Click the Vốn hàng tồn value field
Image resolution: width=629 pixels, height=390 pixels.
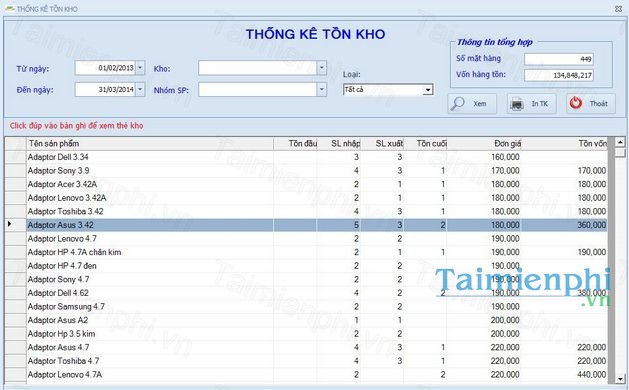point(559,75)
